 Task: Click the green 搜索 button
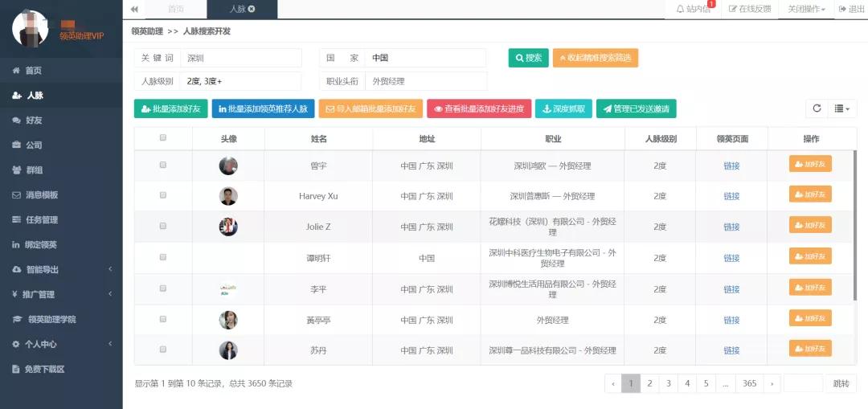coord(529,58)
